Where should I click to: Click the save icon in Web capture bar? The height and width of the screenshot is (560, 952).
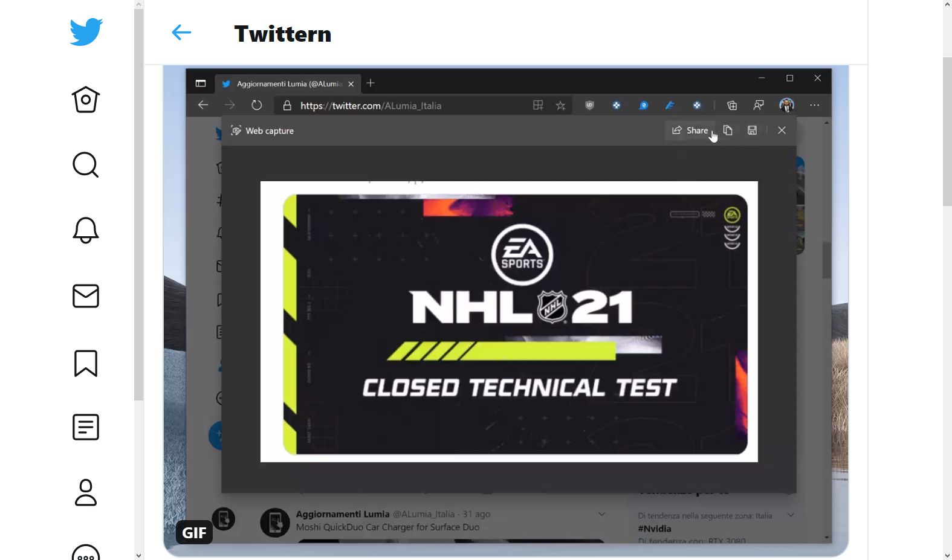pyautogui.click(x=752, y=130)
